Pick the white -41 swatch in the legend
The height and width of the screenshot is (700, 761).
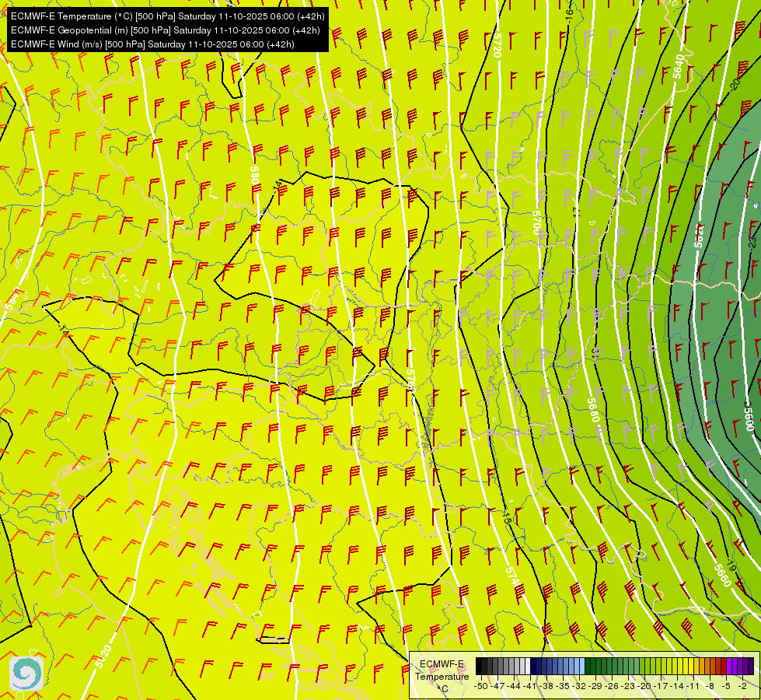(528, 666)
